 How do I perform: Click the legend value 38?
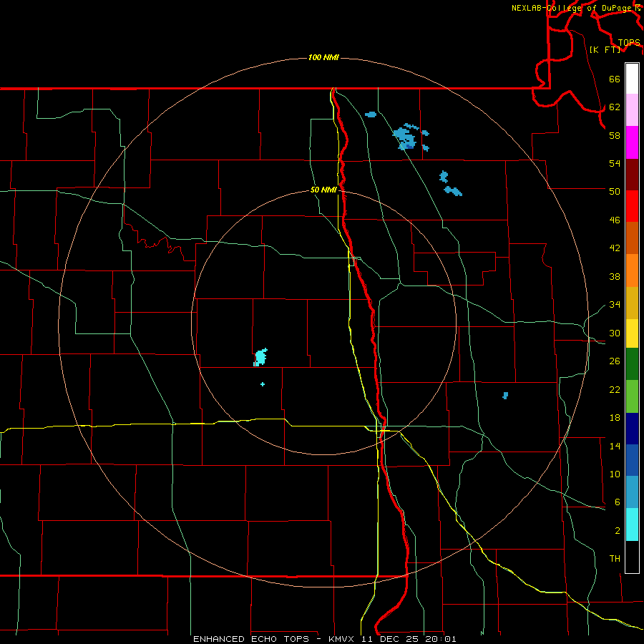pos(615,276)
